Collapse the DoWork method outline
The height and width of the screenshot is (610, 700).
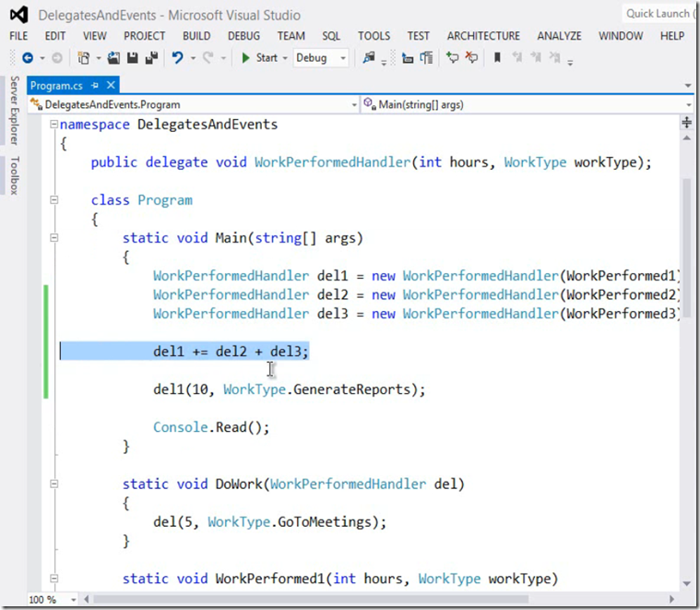point(54,484)
